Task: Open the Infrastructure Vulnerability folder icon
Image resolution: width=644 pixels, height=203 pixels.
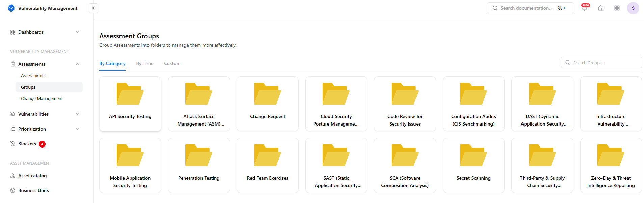Action: 611,94
